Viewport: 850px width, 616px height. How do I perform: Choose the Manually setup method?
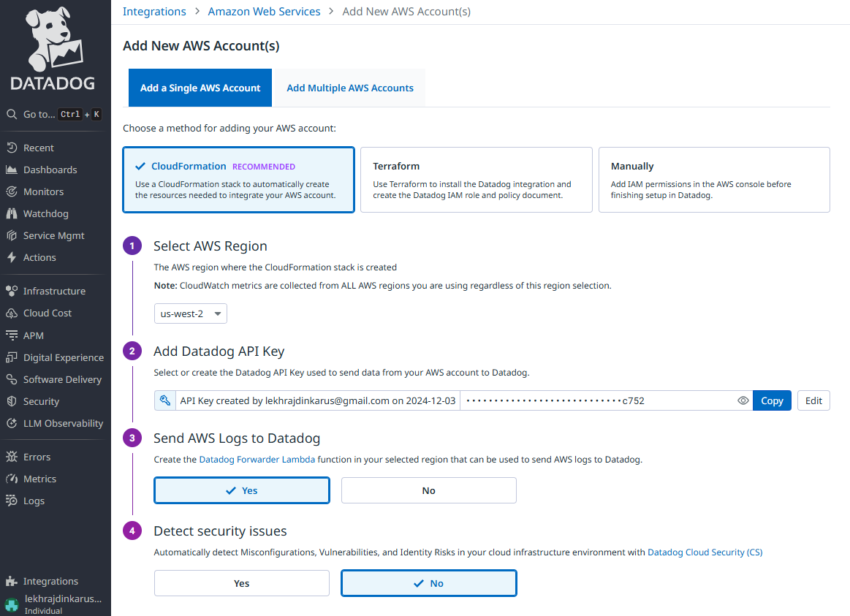click(714, 180)
